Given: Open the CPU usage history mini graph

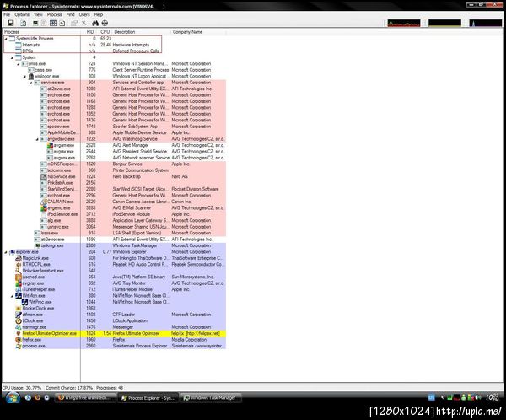Looking at the screenshot, I should pos(404,23).
